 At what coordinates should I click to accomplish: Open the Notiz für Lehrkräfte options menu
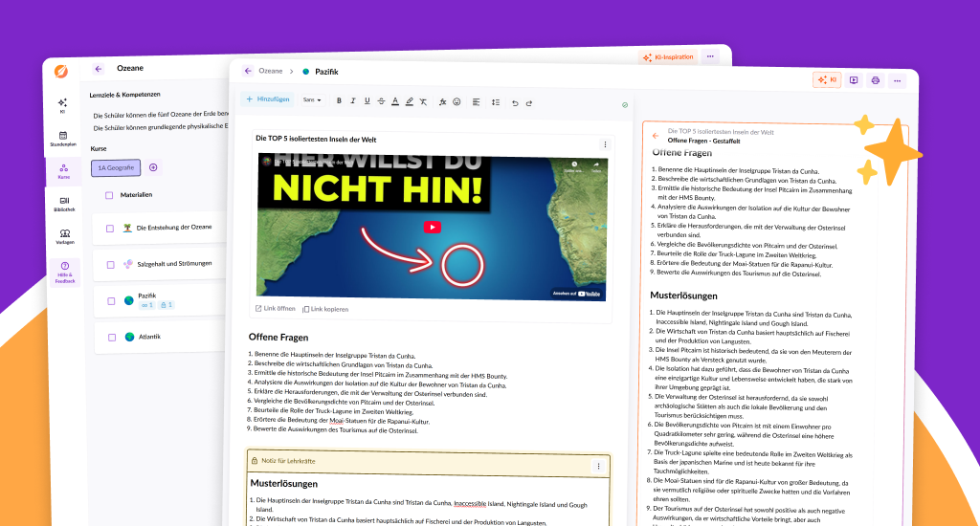598,466
